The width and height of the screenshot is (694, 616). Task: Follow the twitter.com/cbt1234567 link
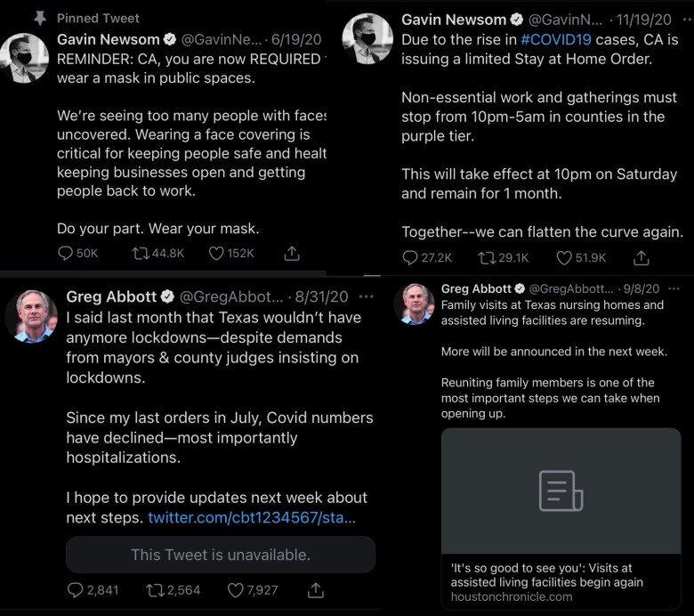click(252, 518)
